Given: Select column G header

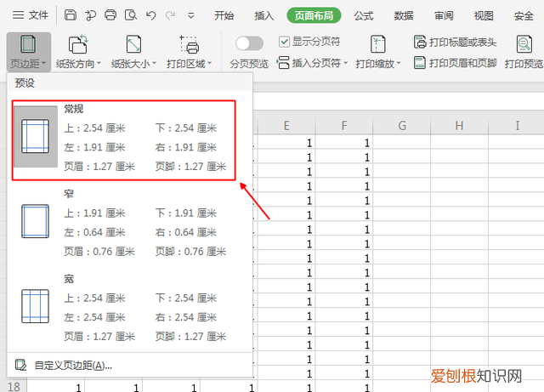Looking at the screenshot, I should click(402, 126).
